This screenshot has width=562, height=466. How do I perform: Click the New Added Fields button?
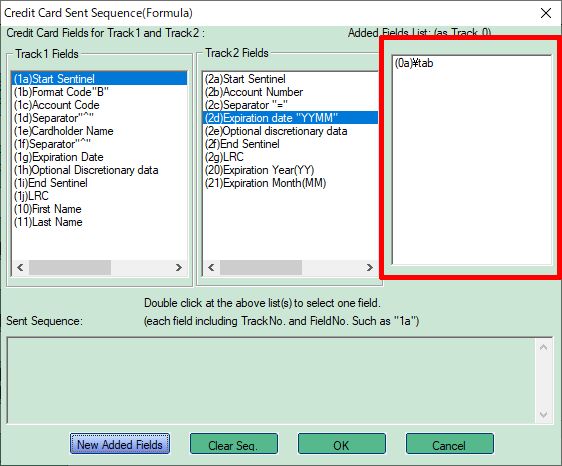[x=120, y=444]
